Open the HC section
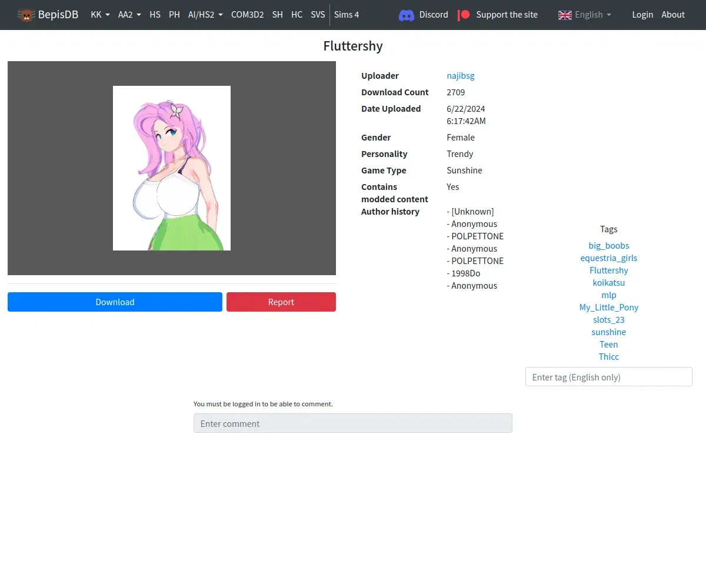Image resolution: width=706 pixels, height=588 pixels. click(297, 15)
